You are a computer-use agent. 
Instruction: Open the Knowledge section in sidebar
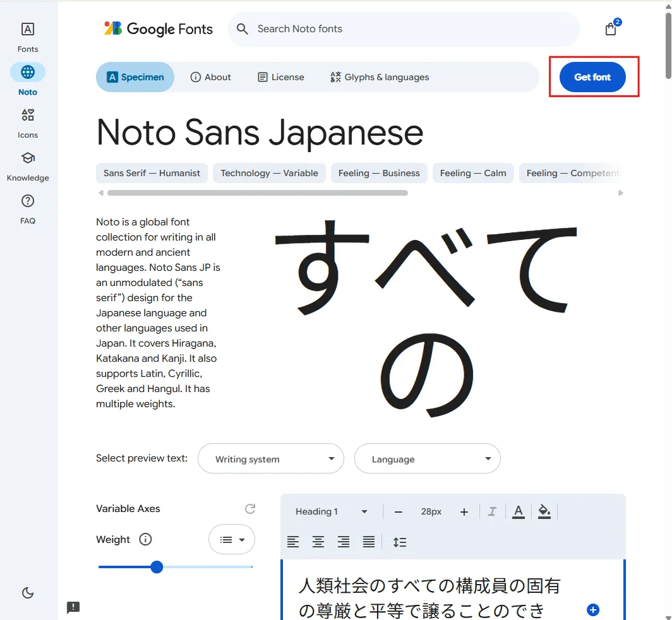(27, 166)
